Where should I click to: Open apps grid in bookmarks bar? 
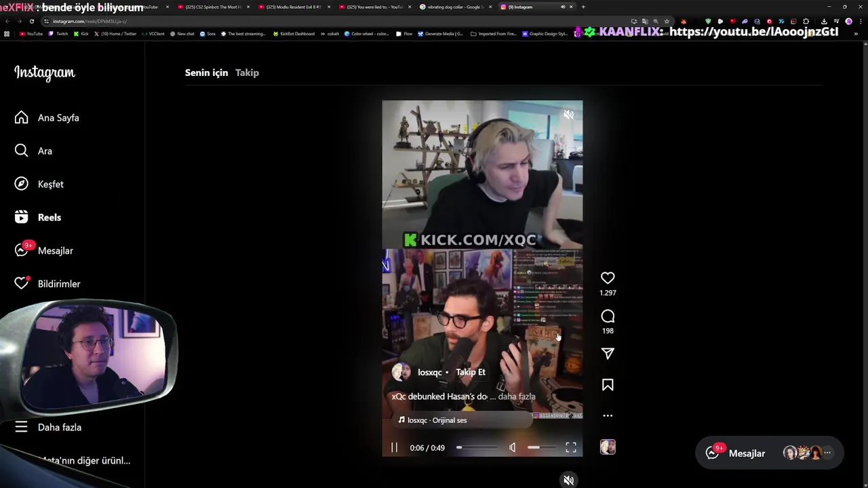point(7,34)
